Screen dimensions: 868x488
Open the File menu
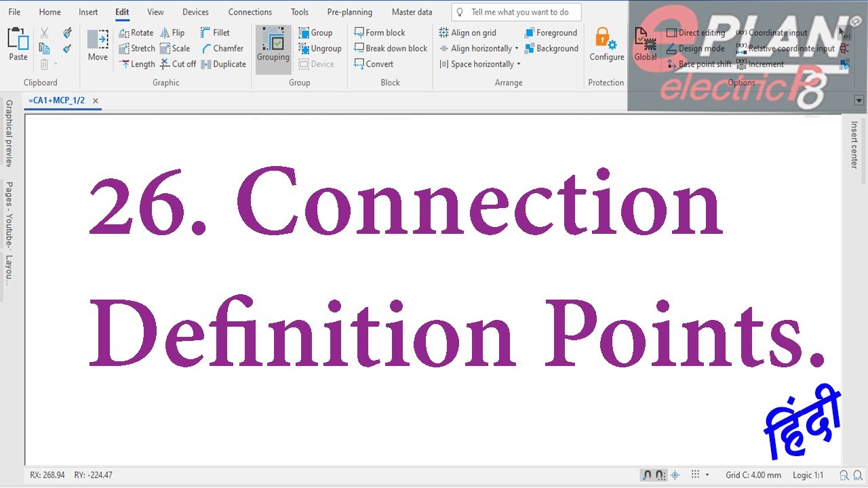coord(14,12)
